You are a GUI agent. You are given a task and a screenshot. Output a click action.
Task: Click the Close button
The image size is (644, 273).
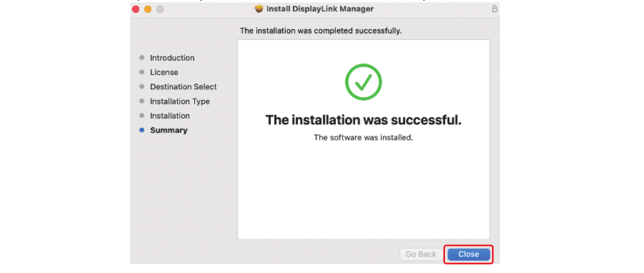(x=469, y=254)
